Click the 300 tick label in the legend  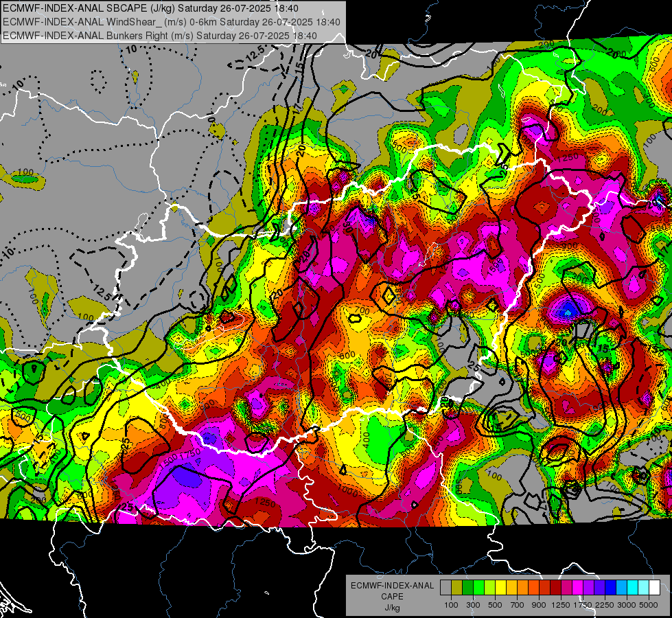click(474, 605)
